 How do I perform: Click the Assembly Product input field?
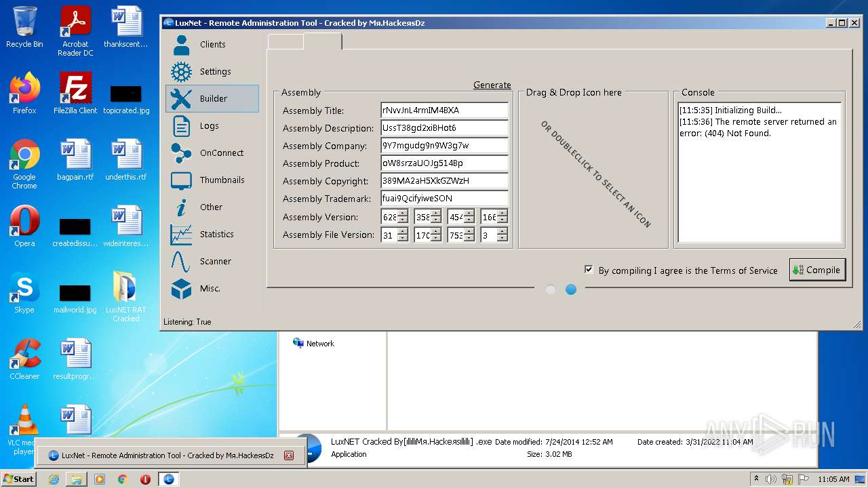click(444, 163)
